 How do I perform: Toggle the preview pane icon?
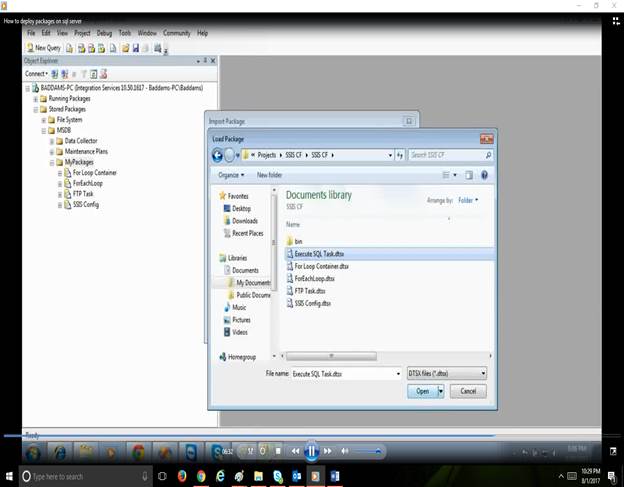pyautogui.click(x=469, y=175)
